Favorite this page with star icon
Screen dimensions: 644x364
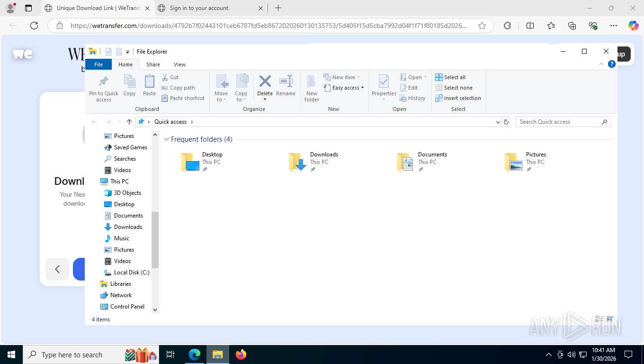pyautogui.click(x=482, y=26)
